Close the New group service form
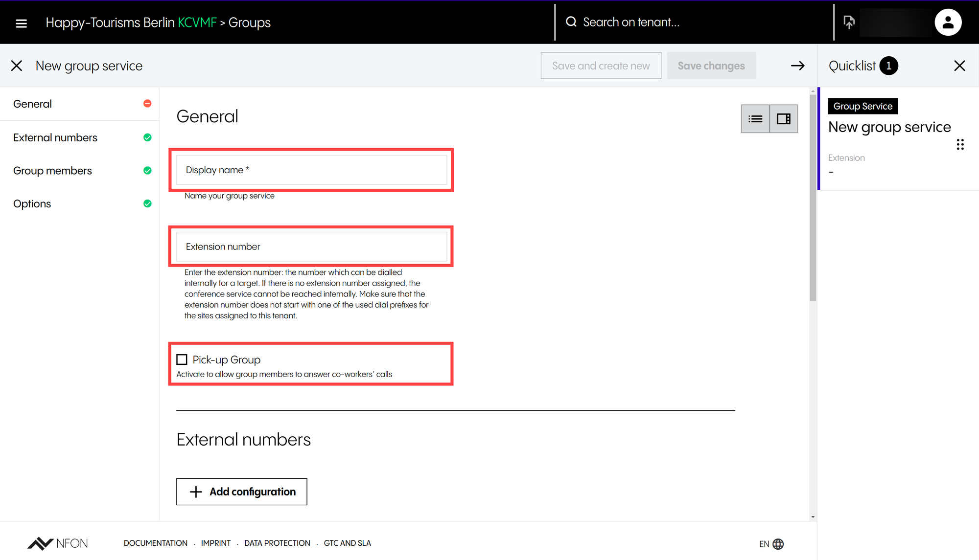 click(x=17, y=66)
